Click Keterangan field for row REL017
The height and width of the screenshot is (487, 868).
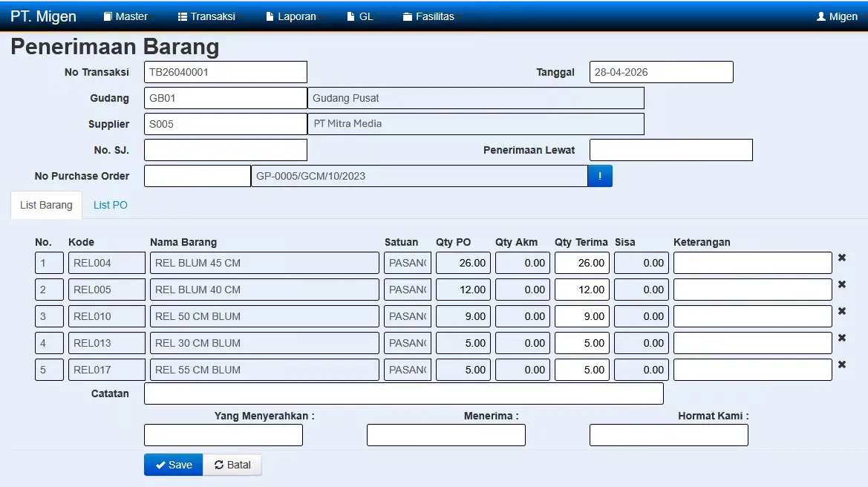pos(753,370)
